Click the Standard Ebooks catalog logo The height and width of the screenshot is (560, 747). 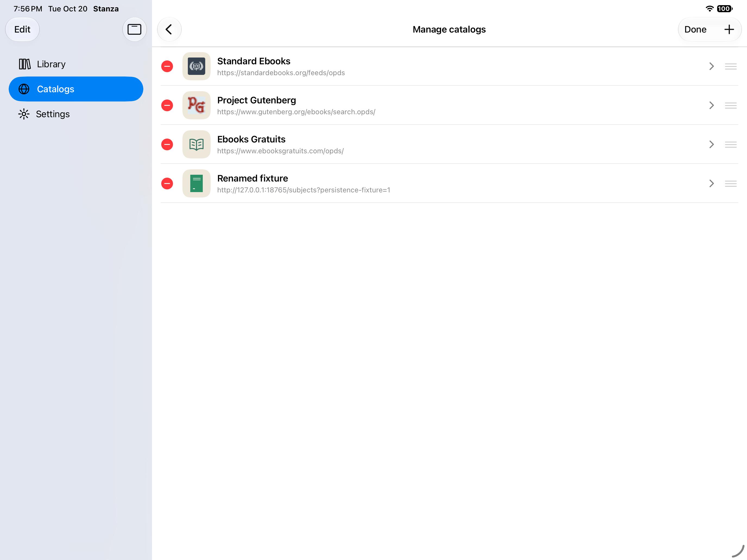pos(196,66)
